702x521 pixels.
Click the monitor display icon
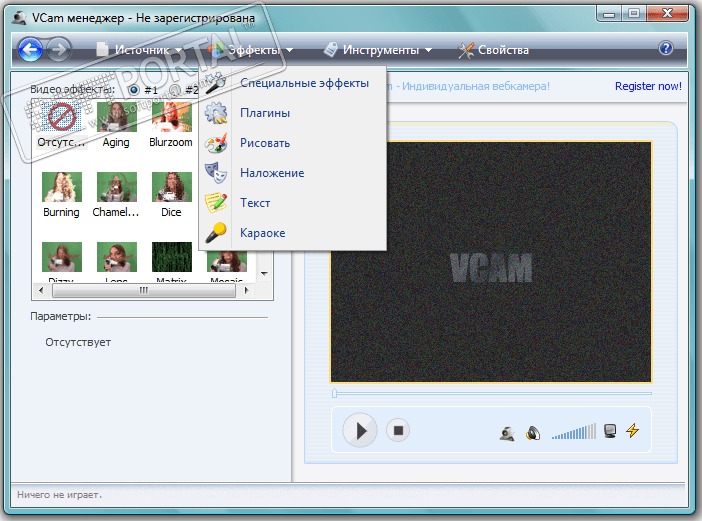click(609, 431)
